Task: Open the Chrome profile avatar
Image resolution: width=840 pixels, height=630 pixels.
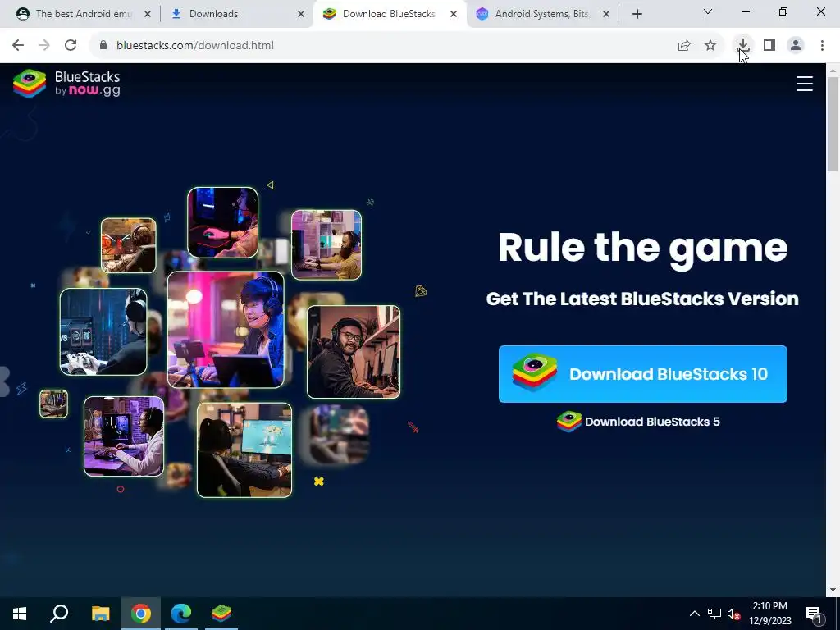Action: coord(796,46)
